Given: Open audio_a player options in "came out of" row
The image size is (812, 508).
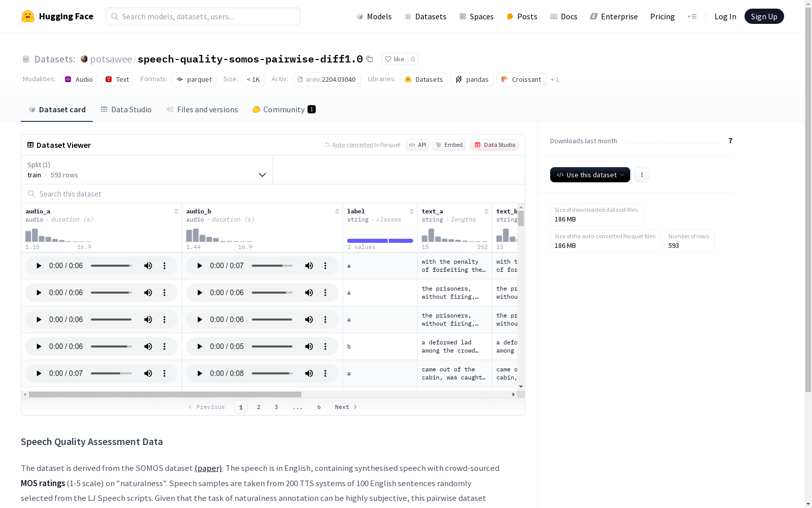Looking at the screenshot, I should 164,373.
